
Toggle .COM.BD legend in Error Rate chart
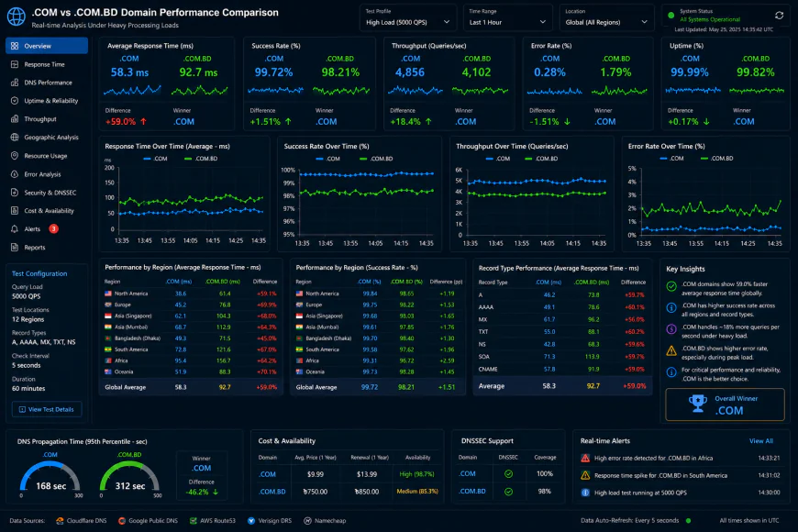point(717,159)
